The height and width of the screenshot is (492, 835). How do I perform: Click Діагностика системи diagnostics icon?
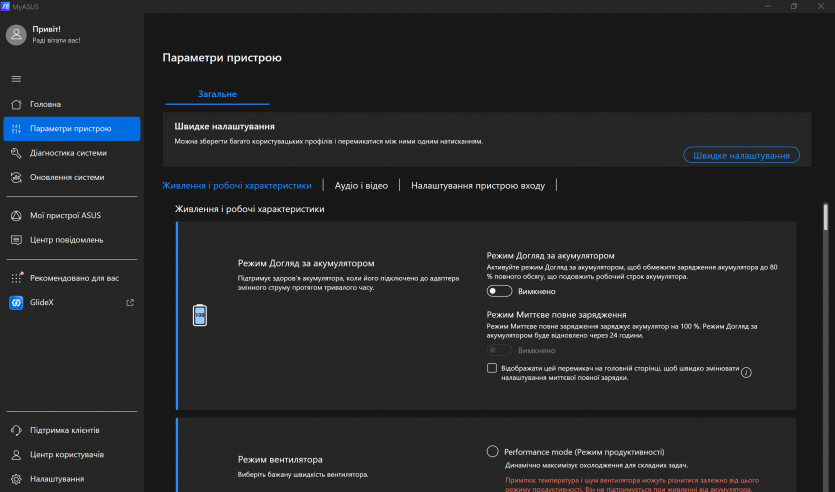click(x=16, y=153)
